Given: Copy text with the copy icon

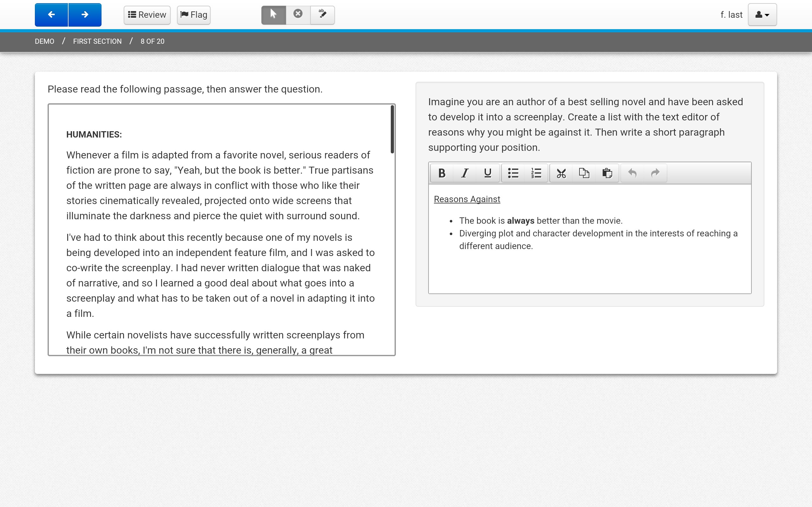Looking at the screenshot, I should click(584, 173).
